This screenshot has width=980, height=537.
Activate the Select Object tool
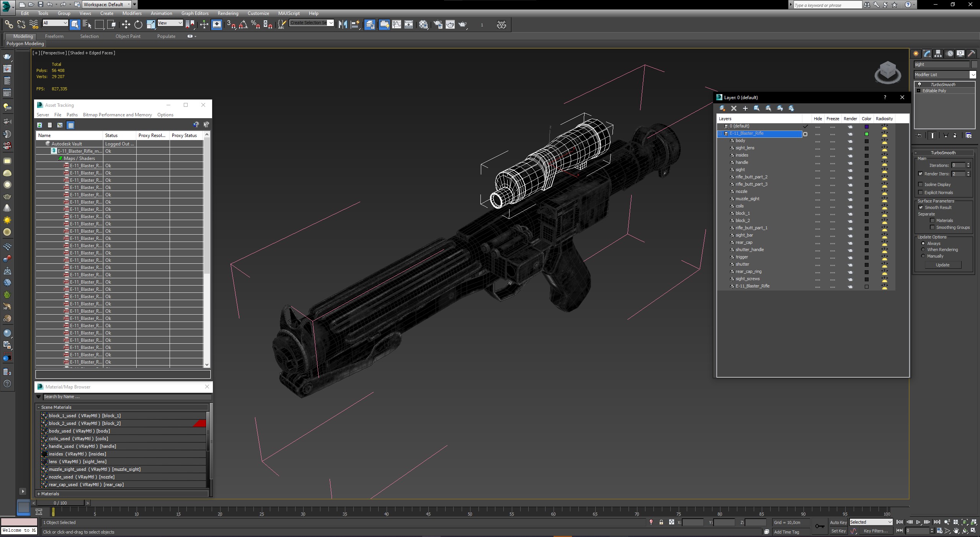click(x=75, y=24)
